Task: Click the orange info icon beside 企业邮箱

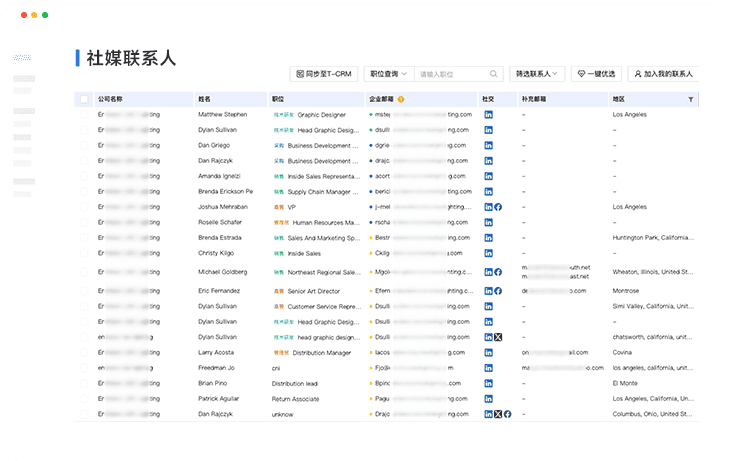Action: (x=401, y=100)
